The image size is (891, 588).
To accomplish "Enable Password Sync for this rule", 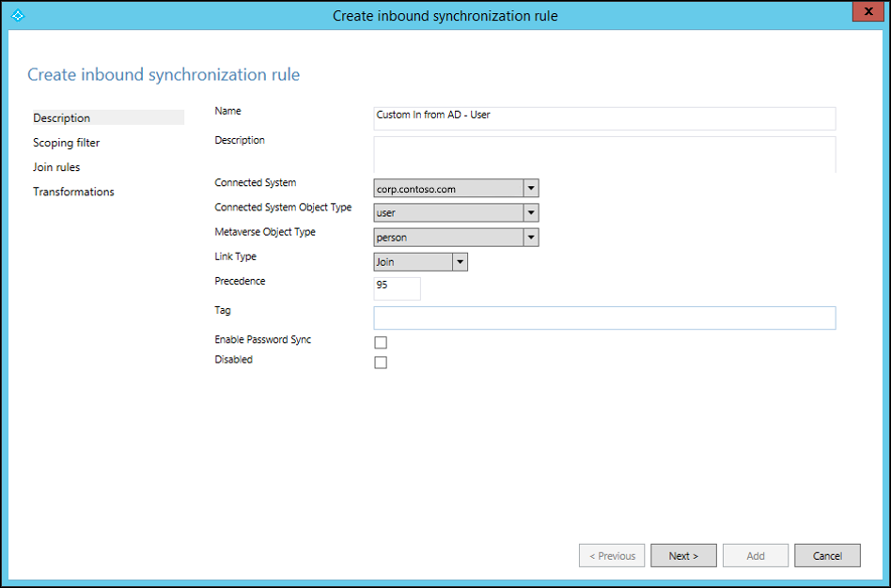I will point(381,342).
